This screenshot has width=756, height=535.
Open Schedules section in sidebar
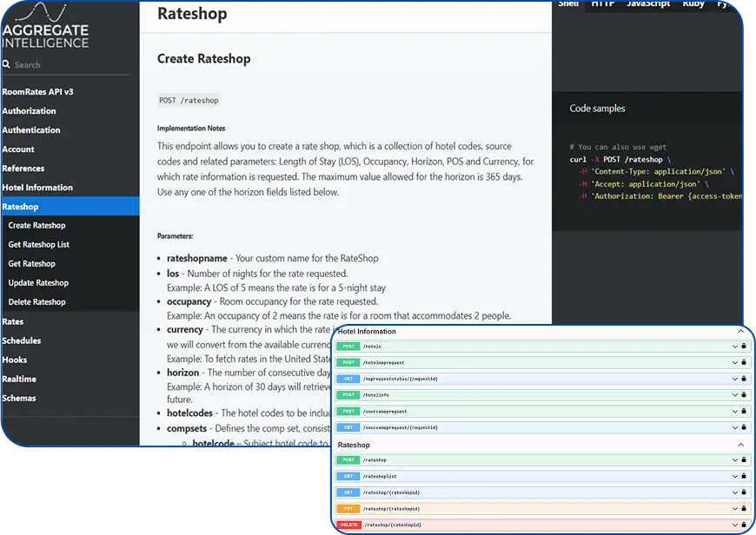coord(21,340)
